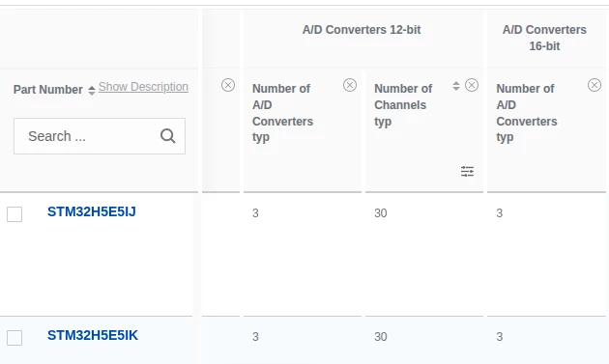Sort by Number of Channels typ
This screenshot has width=609, height=364.
(456, 86)
